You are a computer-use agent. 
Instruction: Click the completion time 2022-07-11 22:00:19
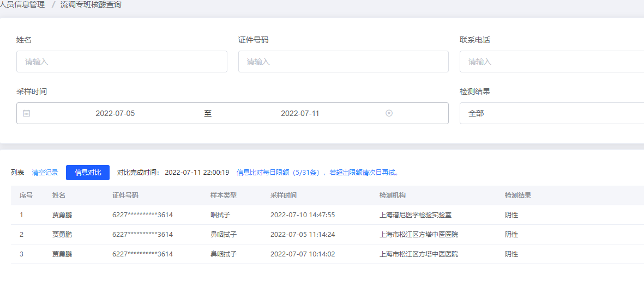(x=197, y=173)
